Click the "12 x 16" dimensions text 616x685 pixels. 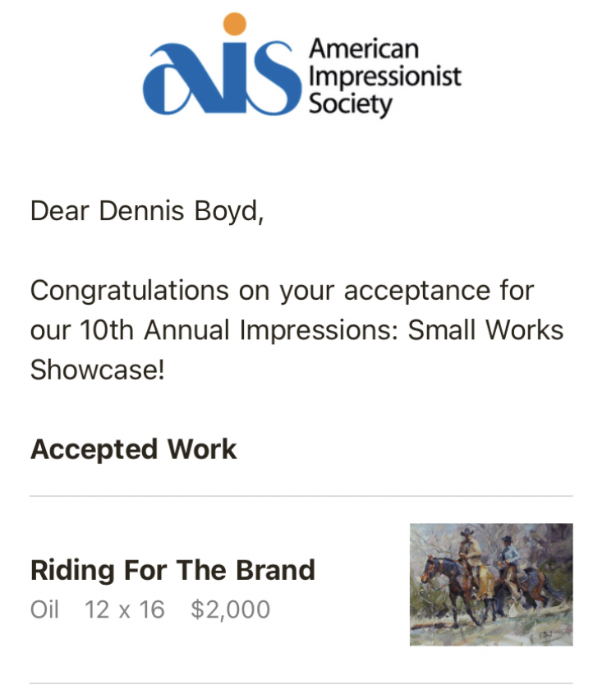(125, 610)
